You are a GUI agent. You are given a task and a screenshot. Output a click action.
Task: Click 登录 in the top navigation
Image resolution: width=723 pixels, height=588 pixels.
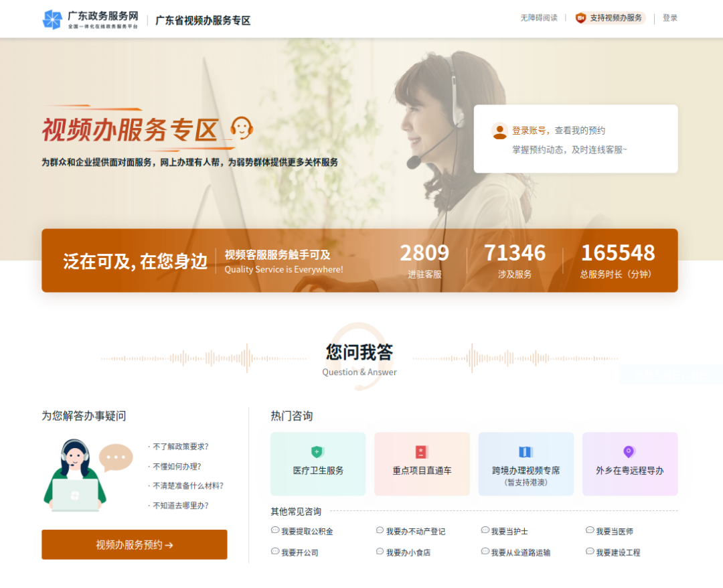tap(670, 18)
